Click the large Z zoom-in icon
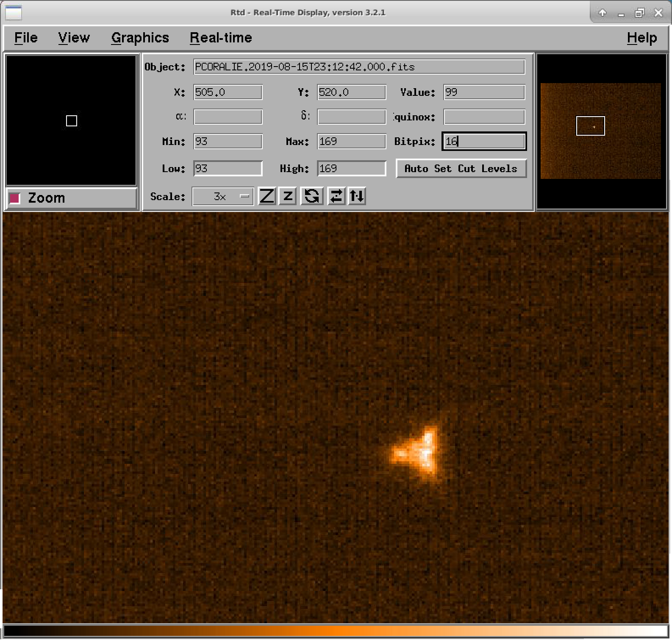Viewport: 672px width, 641px height. tap(267, 196)
